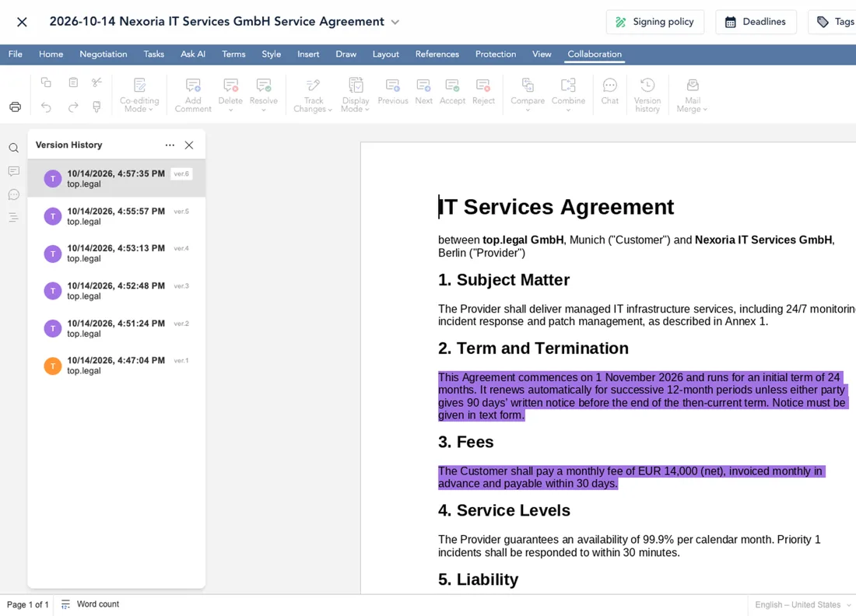
Task: Select the ver.1 entry from 4:47:04 PM
Action: [117, 366]
